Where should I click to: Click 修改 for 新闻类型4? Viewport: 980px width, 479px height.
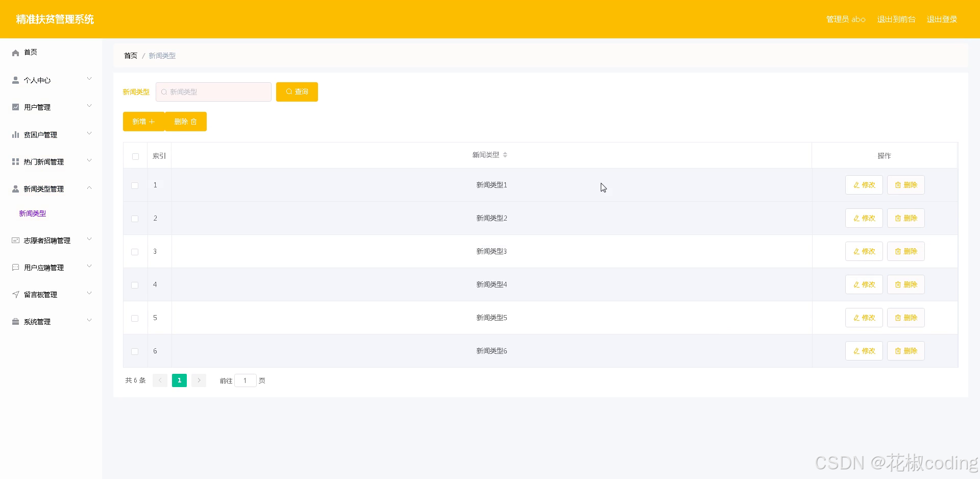(864, 284)
